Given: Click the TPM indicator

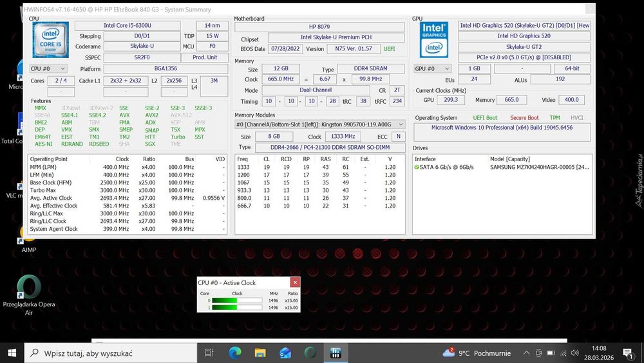Looking at the screenshot, I should tap(555, 117).
